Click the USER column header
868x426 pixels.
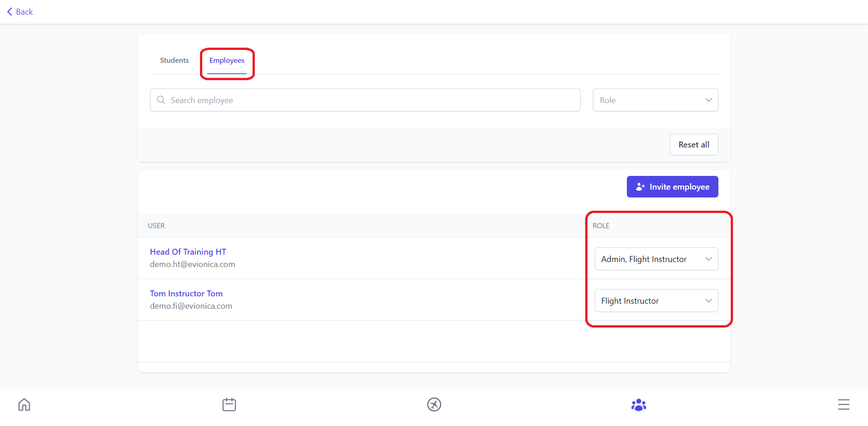[x=156, y=226]
